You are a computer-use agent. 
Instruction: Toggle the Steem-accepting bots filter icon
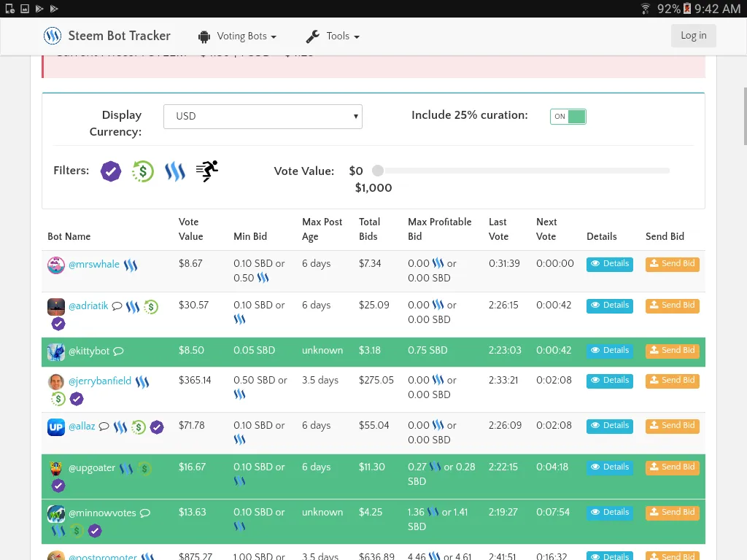(x=175, y=171)
